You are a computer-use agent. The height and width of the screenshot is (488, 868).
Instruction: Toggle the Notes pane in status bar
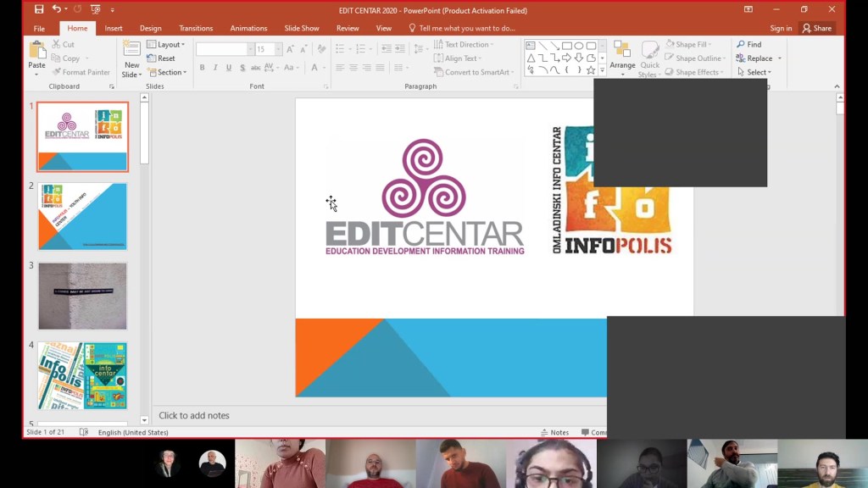[554, 432]
